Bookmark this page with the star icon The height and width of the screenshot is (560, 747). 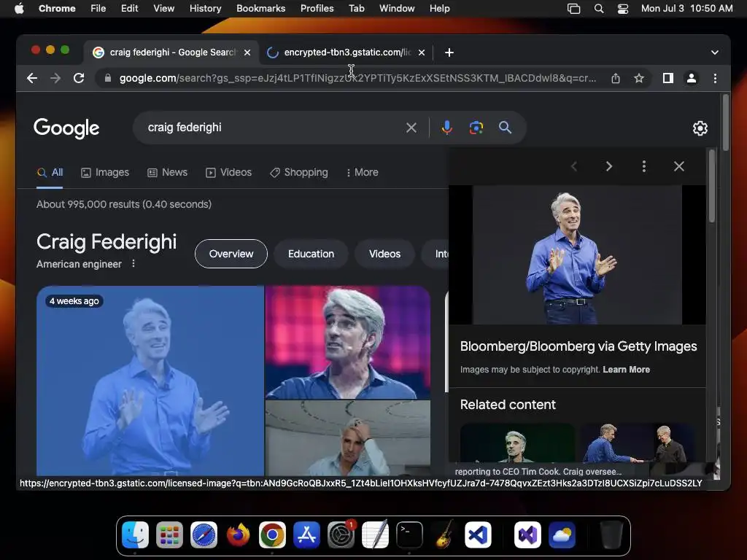click(639, 78)
